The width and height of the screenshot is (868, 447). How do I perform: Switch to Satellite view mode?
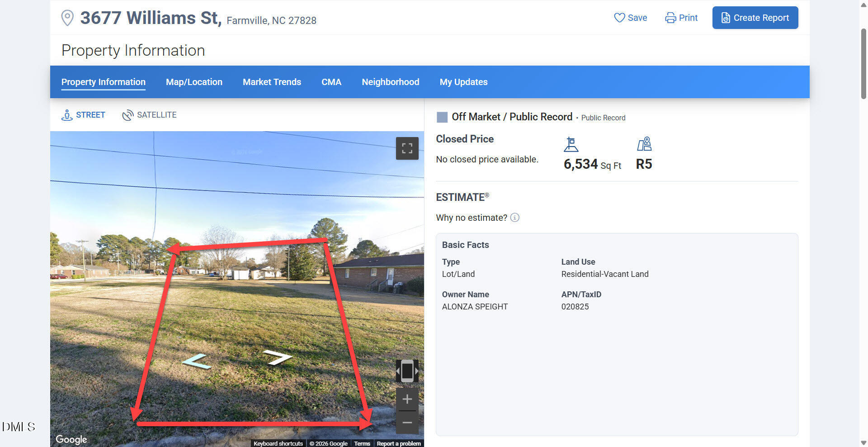pyautogui.click(x=150, y=115)
